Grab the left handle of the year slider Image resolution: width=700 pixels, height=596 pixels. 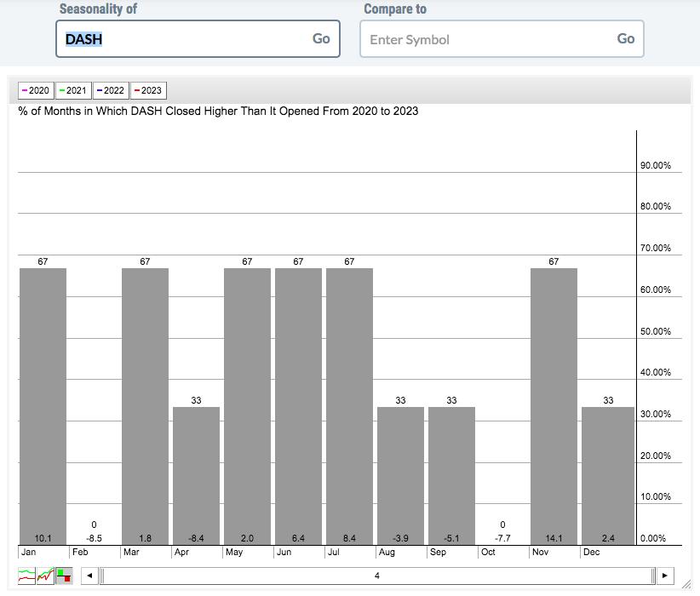pyautogui.click(x=101, y=576)
